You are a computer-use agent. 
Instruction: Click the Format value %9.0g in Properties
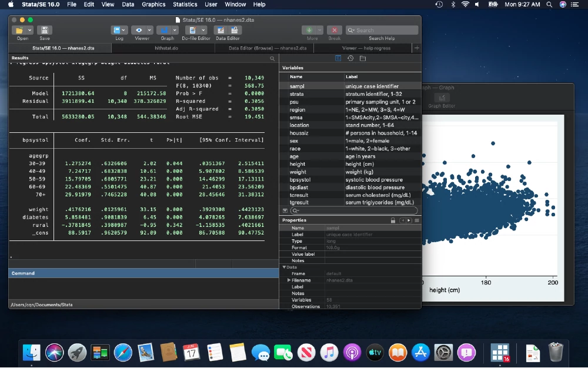[x=333, y=247]
